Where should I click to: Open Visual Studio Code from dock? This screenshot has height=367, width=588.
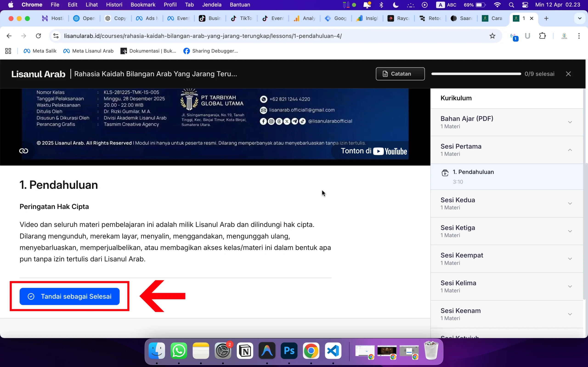click(333, 351)
